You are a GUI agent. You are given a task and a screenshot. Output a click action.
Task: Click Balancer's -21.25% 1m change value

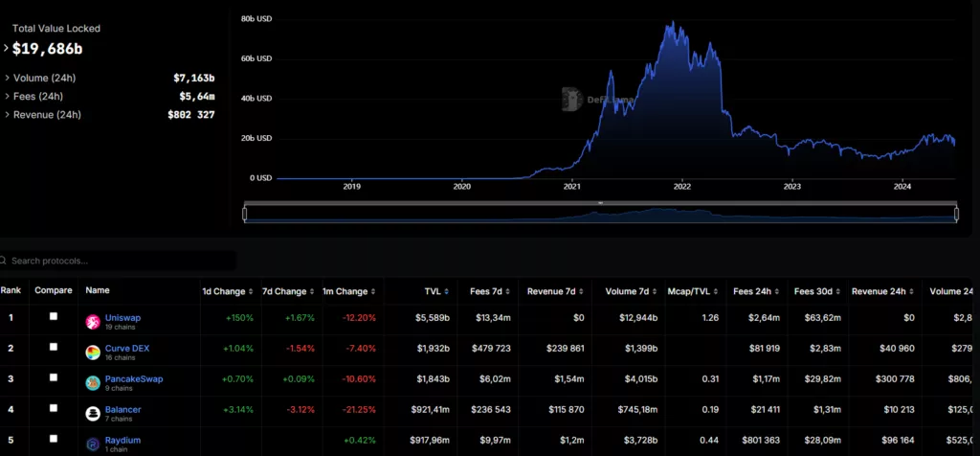point(359,410)
